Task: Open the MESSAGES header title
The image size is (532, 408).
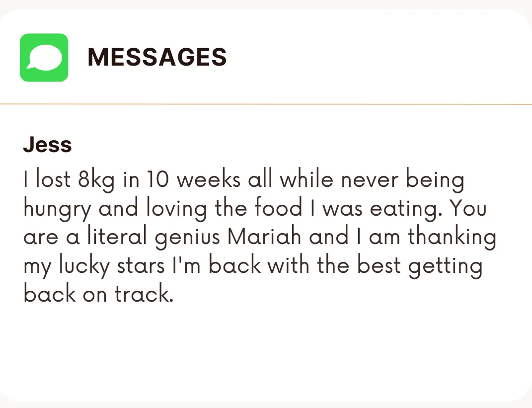Action: point(157,57)
